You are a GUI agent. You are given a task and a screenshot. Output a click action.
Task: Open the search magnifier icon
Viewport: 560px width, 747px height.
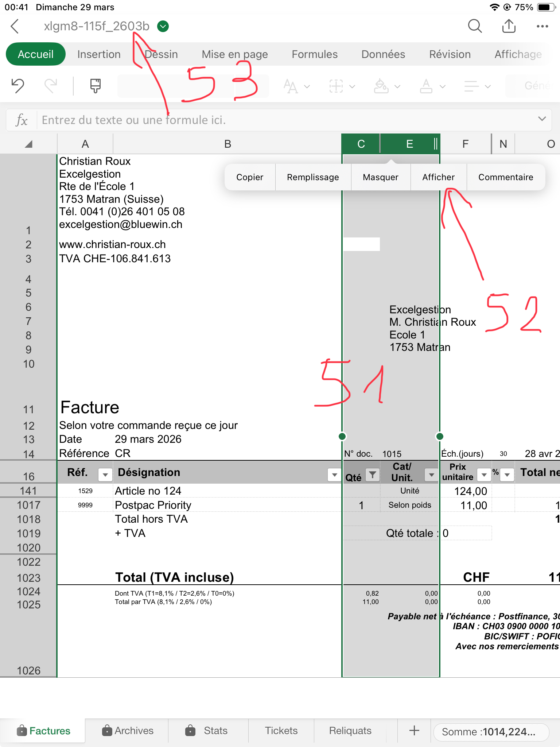(x=475, y=26)
